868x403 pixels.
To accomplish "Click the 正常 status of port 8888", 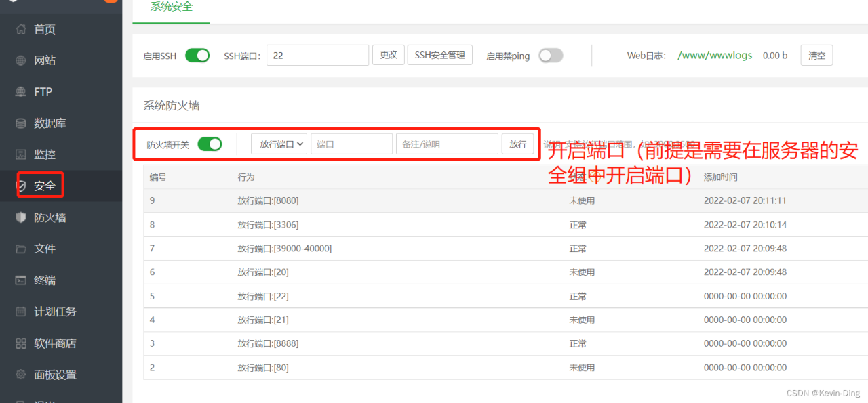I will [578, 343].
